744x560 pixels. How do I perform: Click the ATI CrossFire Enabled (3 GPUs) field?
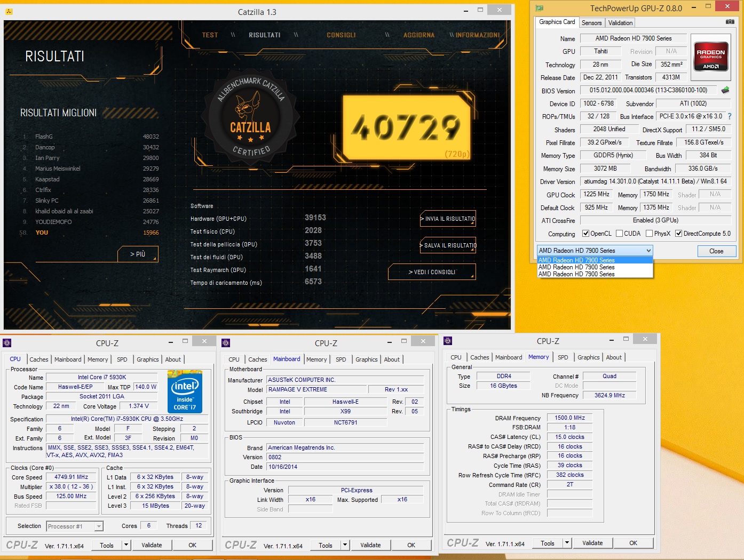point(655,220)
